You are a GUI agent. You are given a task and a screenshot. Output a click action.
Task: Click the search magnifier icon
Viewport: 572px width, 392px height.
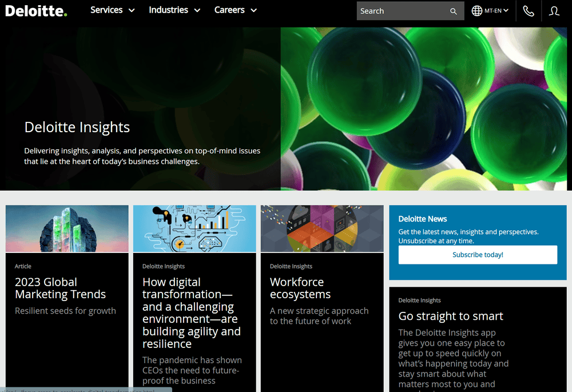[x=454, y=11]
